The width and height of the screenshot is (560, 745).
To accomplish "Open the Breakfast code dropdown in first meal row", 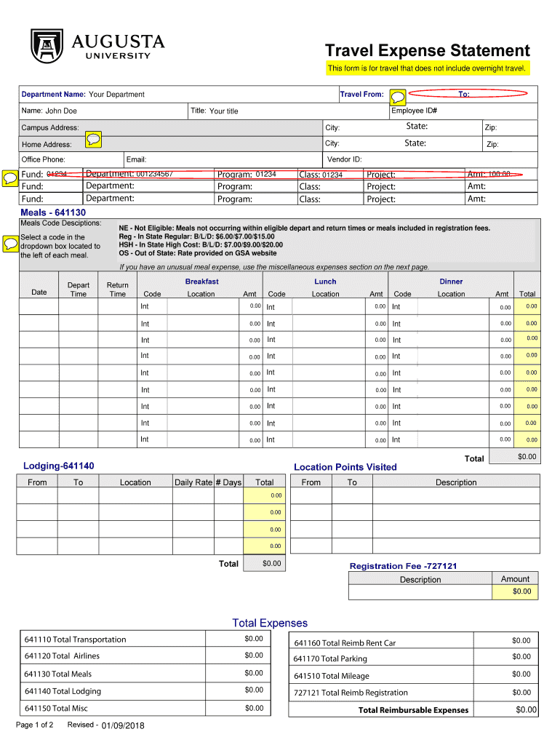I will (152, 306).
